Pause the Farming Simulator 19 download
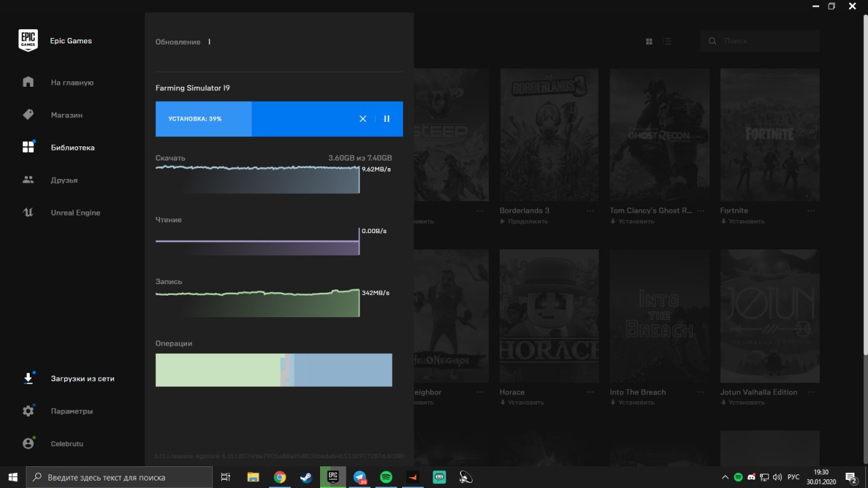 point(387,119)
